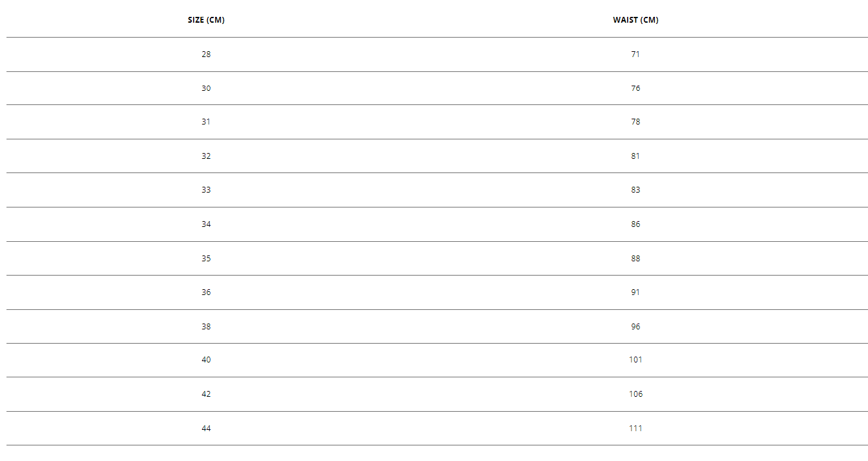868x461 pixels.
Task: Click waist value 91
Action: 635,292
